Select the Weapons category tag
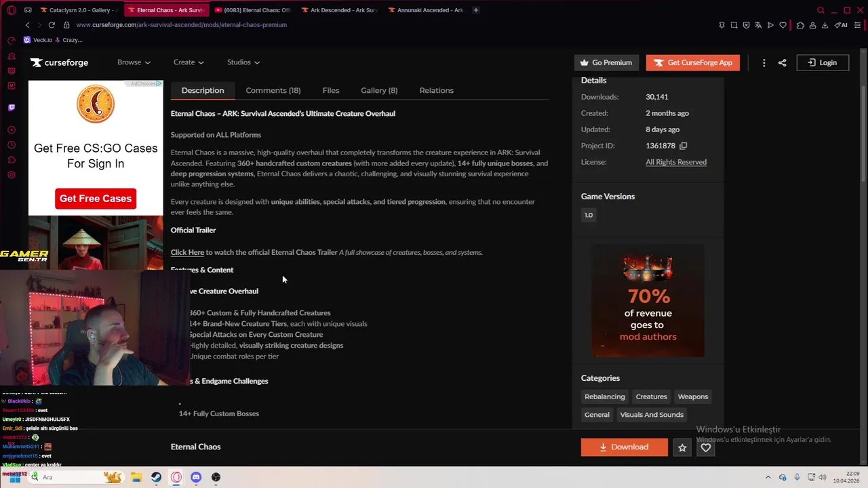 [693, 396]
